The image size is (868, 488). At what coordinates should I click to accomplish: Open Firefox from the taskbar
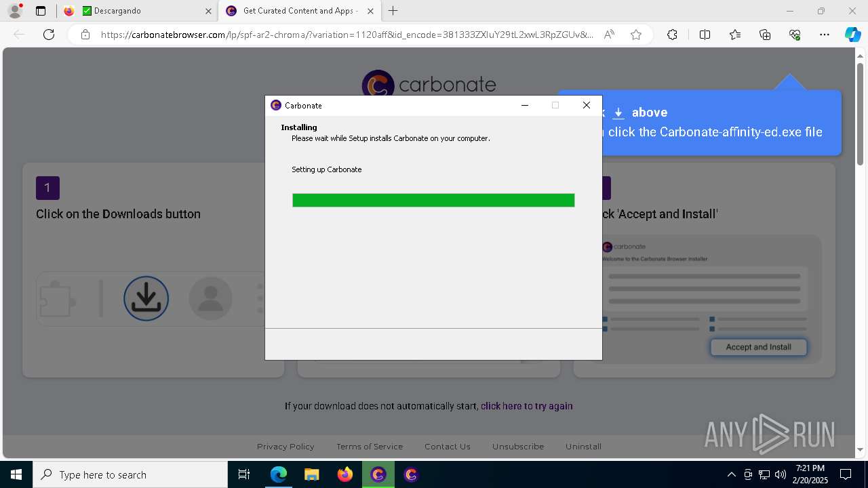345,474
